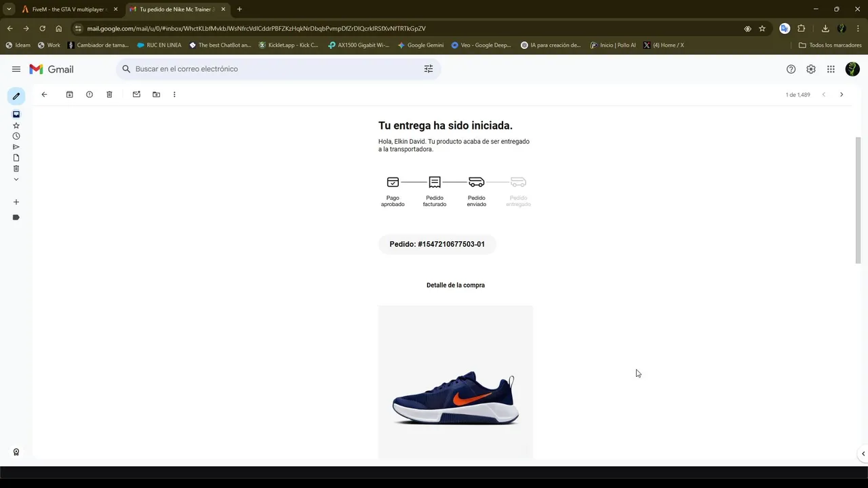Expand side panel arrow at bottom right

(x=863, y=453)
